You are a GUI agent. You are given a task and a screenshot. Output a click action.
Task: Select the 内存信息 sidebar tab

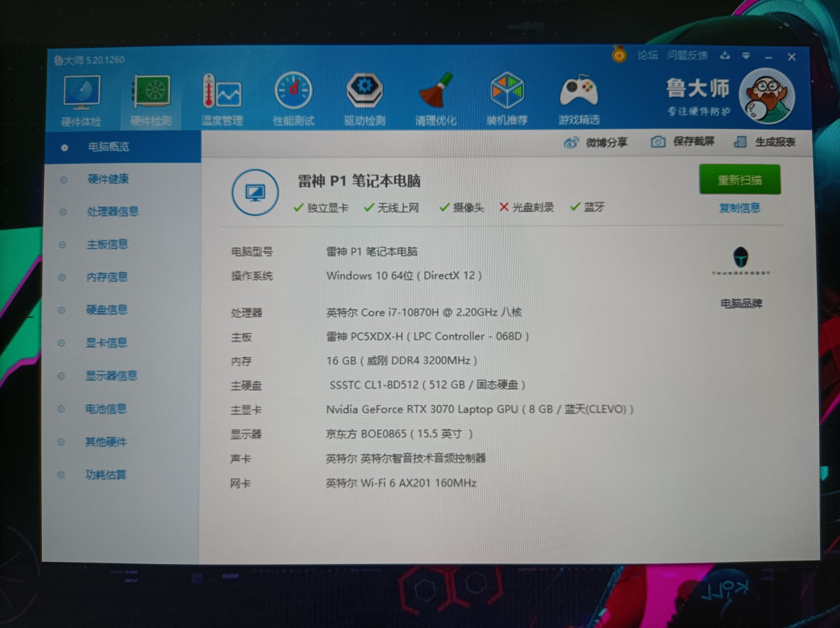pos(121,277)
